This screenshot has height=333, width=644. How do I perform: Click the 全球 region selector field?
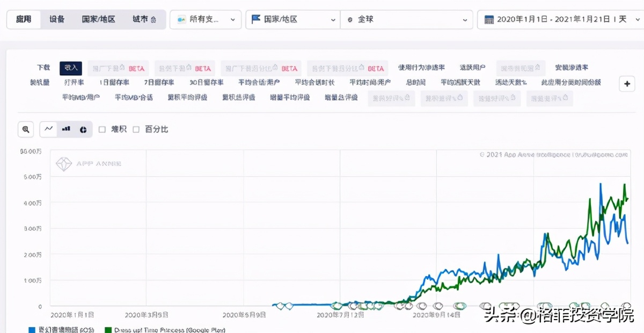tap(407, 19)
